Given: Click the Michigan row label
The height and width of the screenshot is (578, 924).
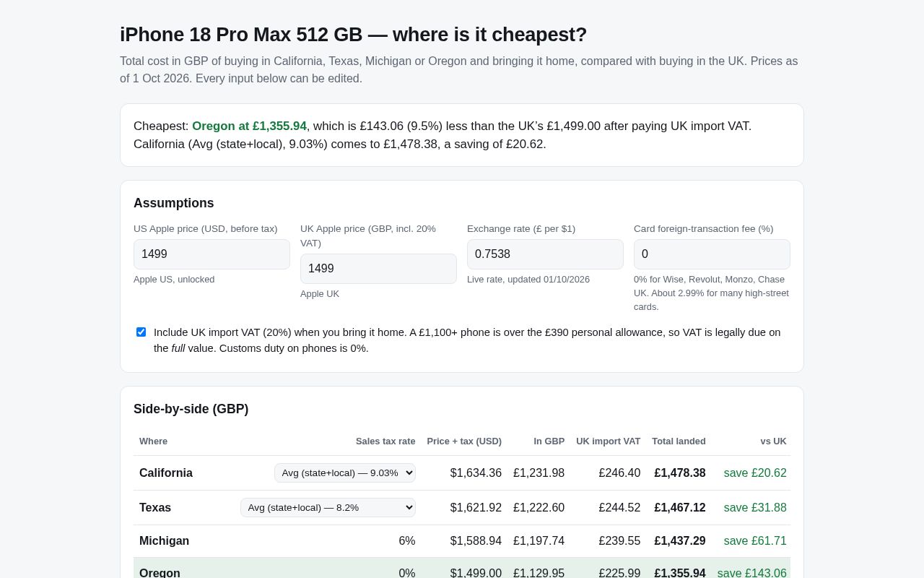Looking at the screenshot, I should 165,541.
